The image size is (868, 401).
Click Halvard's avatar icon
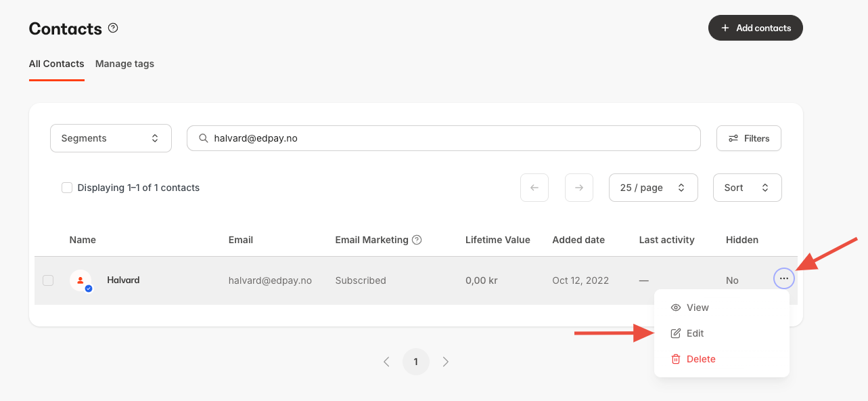pos(81,280)
